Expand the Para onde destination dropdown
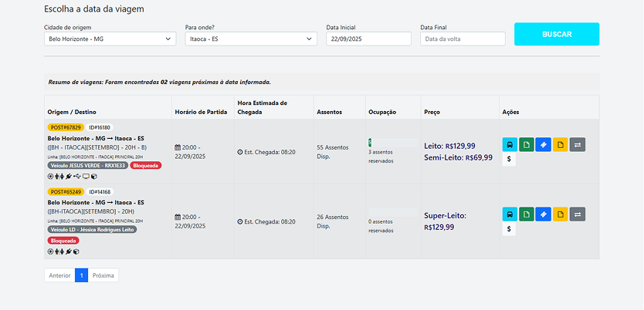This screenshot has width=644, height=310. click(x=251, y=39)
